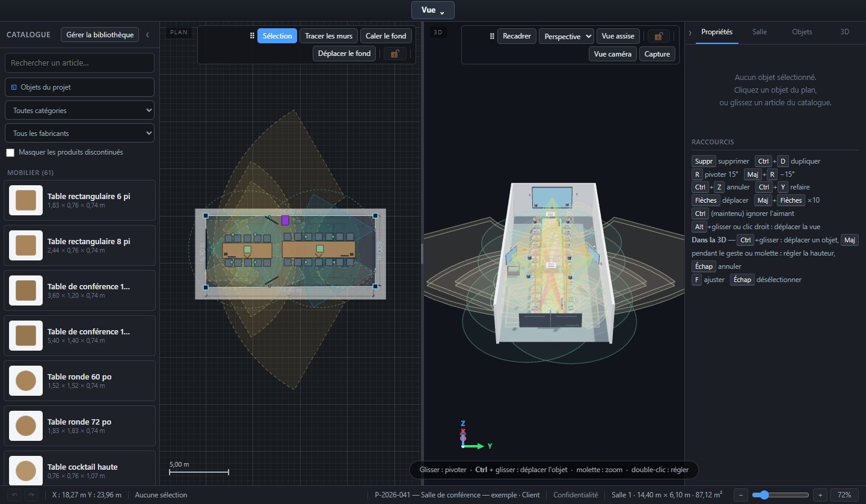
Task: Click the Table rectangulaire 6 pi thumbnail
Action: click(x=26, y=200)
